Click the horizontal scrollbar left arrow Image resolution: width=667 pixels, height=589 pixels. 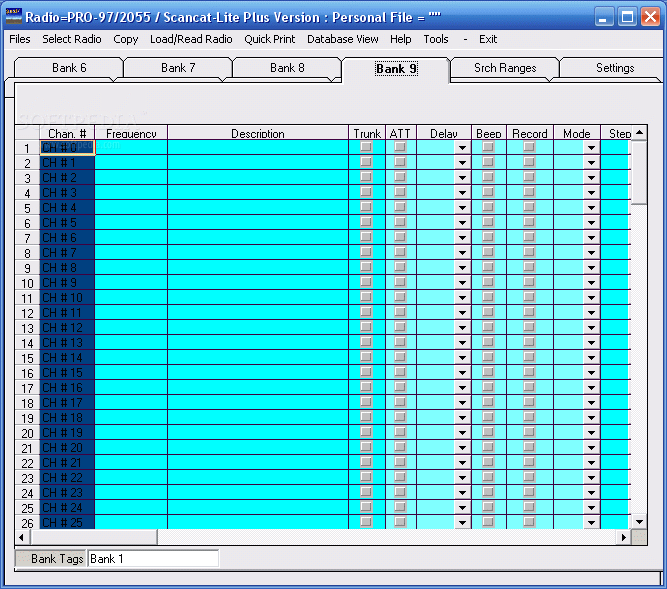click(22, 537)
